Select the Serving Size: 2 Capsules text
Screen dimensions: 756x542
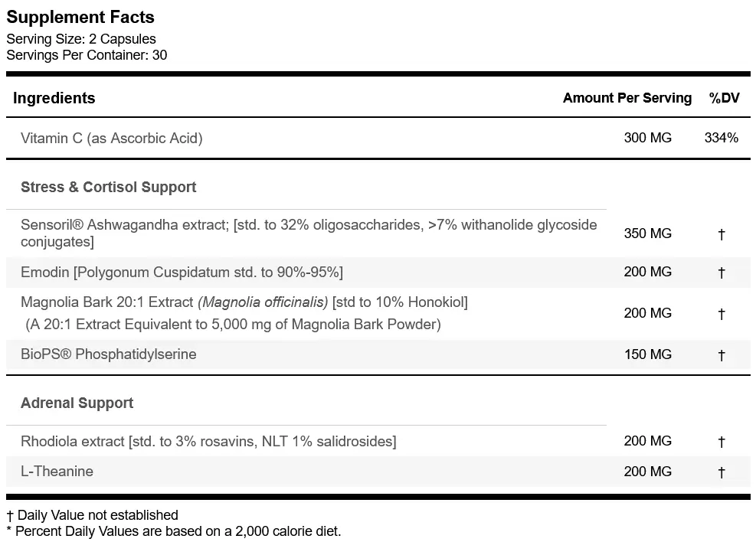point(81,39)
